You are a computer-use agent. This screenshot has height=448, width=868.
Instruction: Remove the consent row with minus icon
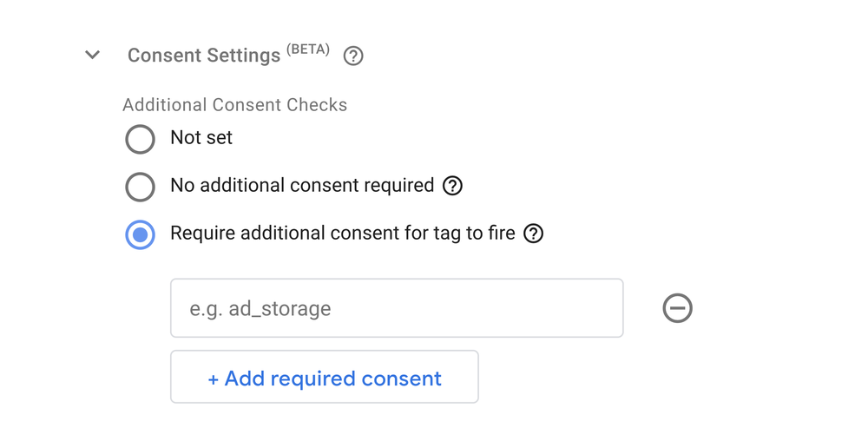tap(678, 308)
